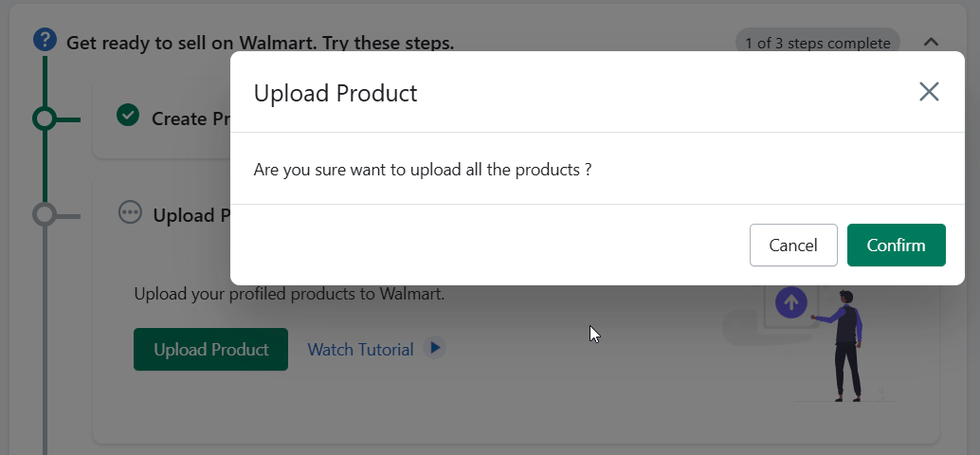
Task: Click the 1 of 3 steps complete badge
Action: [818, 43]
